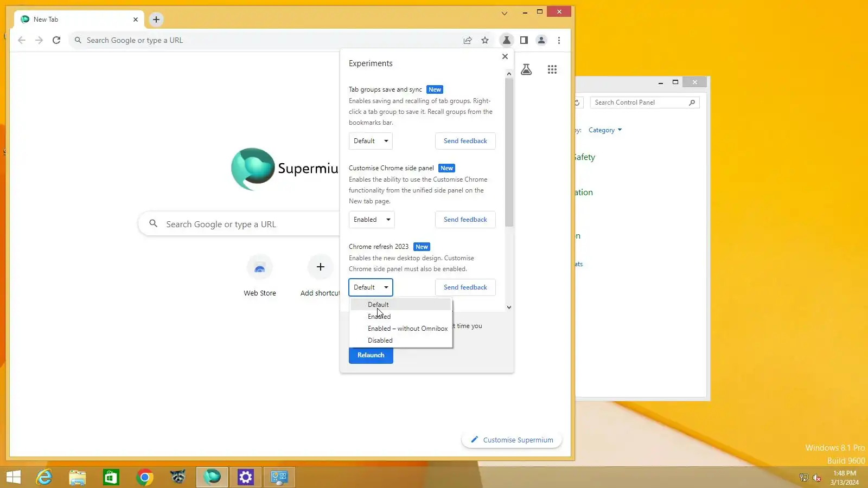The width and height of the screenshot is (868, 488).
Task: Click scroll up arrow in Experiments panel
Action: [509, 73]
